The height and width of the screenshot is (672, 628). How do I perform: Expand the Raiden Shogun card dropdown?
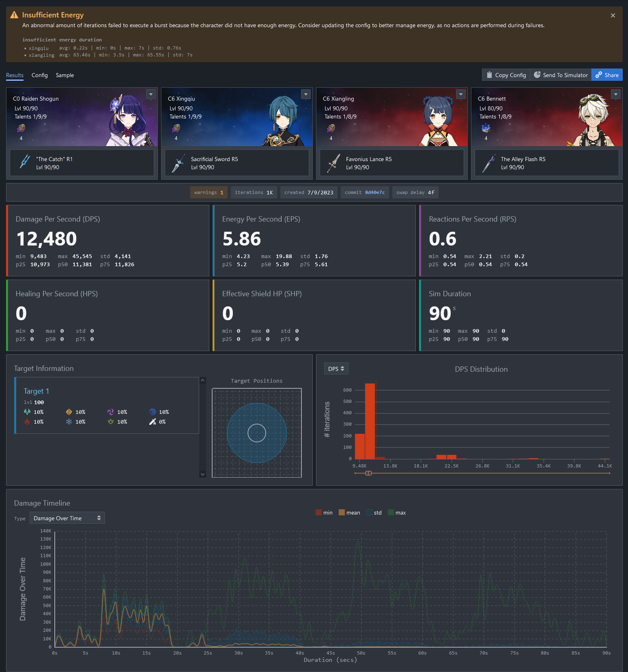click(x=151, y=94)
